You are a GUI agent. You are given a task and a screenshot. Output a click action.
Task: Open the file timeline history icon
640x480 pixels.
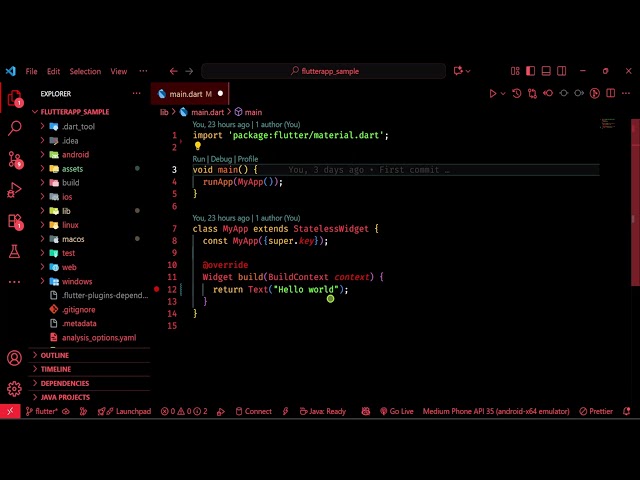tap(517, 93)
